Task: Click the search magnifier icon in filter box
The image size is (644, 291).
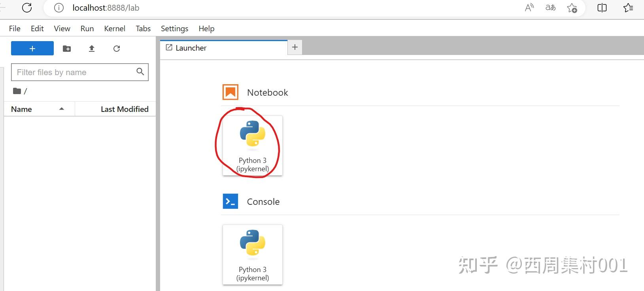Action: [140, 72]
